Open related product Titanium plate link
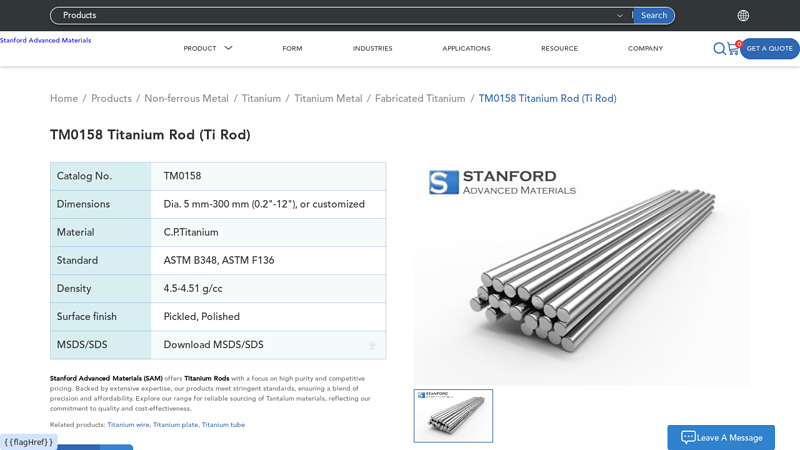 pos(176,424)
